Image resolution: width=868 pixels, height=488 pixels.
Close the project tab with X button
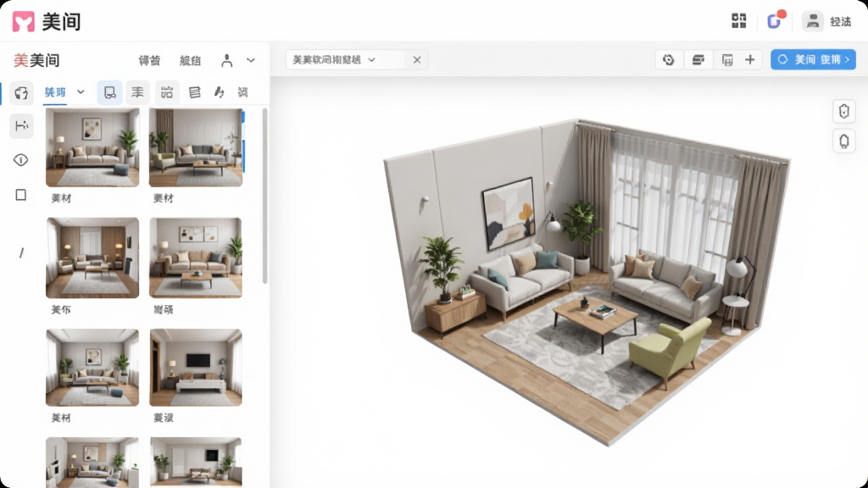tap(417, 60)
